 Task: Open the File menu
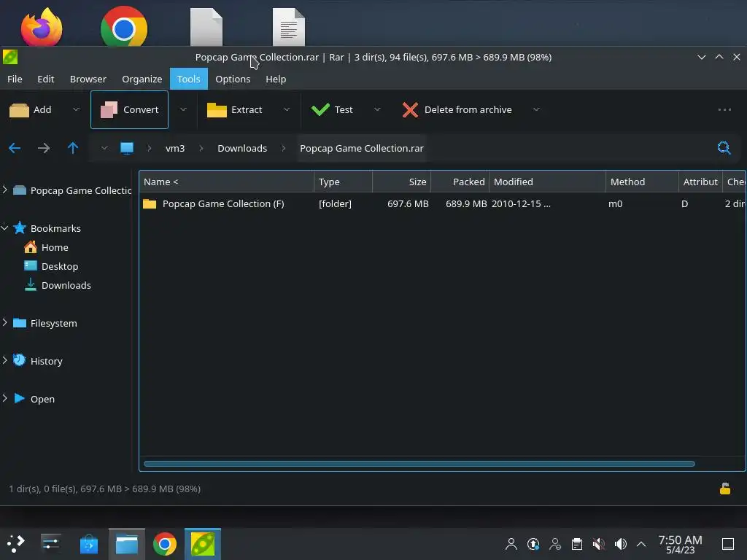tap(15, 79)
